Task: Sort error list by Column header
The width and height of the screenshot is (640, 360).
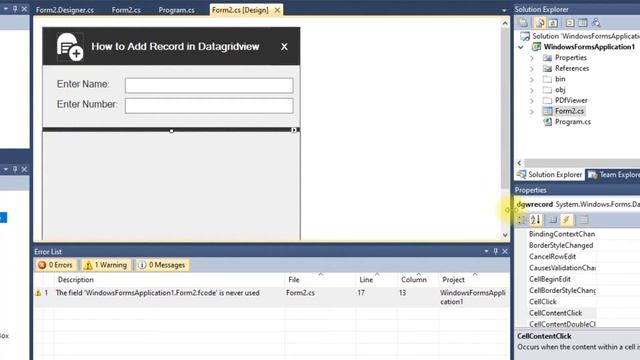Action: click(418, 280)
